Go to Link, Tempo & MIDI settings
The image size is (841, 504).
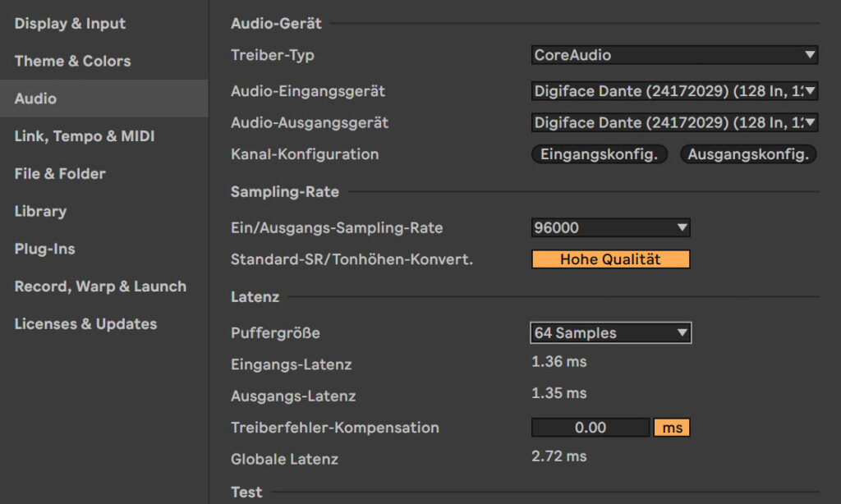pos(84,136)
